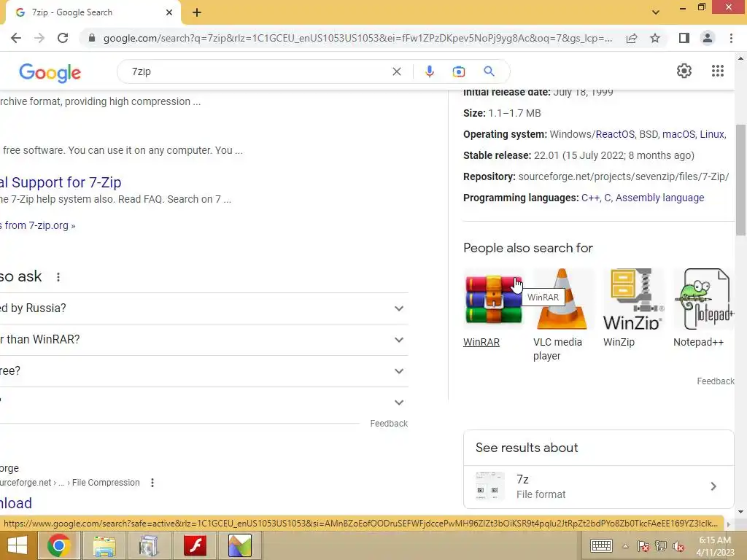
Task: Open the sourceforge 'nload' result title
Action: coord(16,503)
